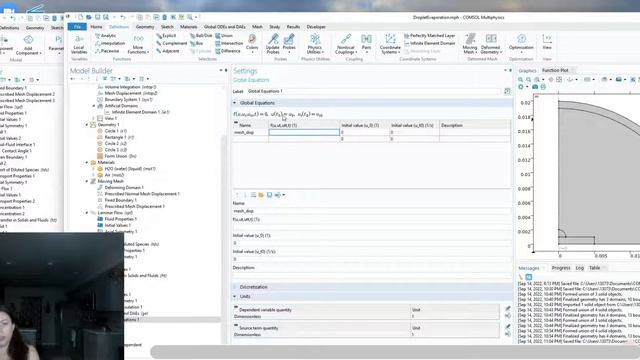Add an Interpolation function

(x=110, y=43)
